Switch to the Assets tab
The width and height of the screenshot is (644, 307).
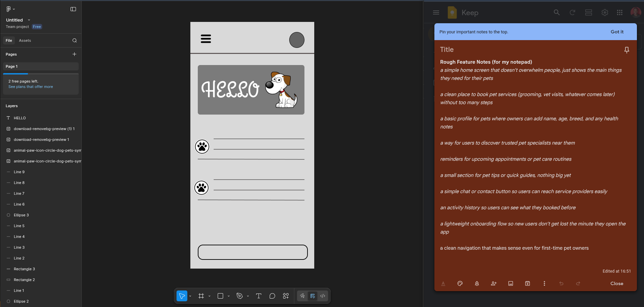(25, 40)
